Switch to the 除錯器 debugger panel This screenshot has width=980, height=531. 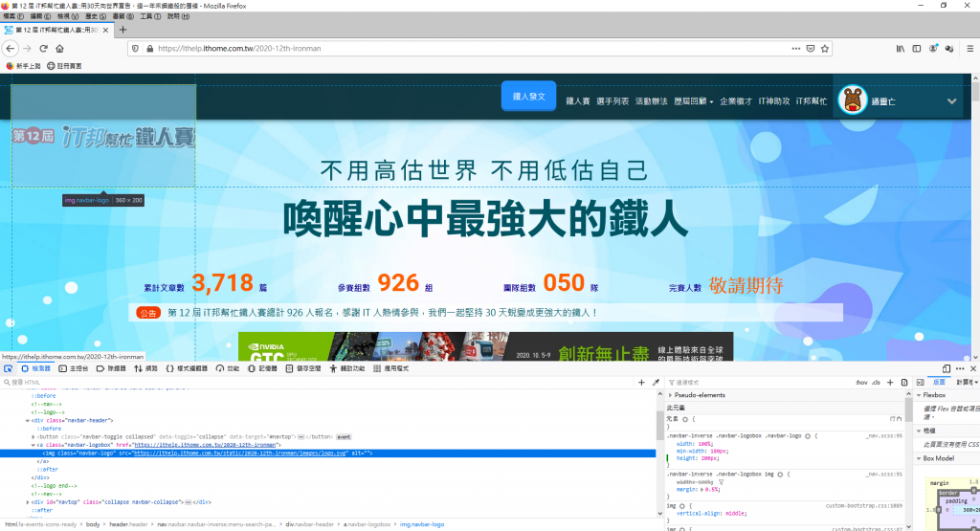point(111,368)
